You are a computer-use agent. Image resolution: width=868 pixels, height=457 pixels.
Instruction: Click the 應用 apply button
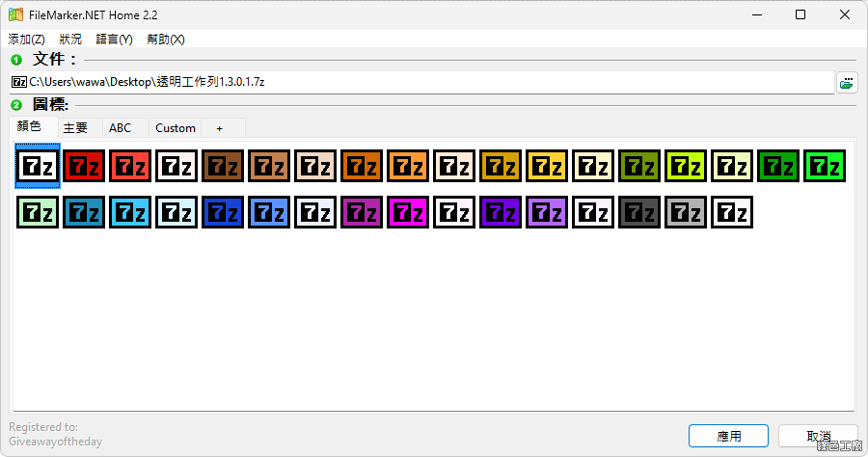[x=728, y=436]
